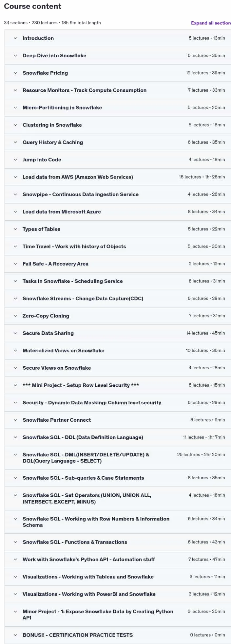Open Time Travel section chevron
Screen dimensions: 231x644
point(15,247)
